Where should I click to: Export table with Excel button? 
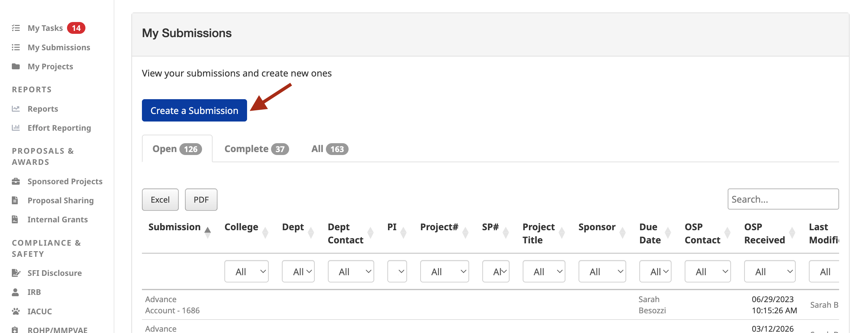[x=160, y=199]
